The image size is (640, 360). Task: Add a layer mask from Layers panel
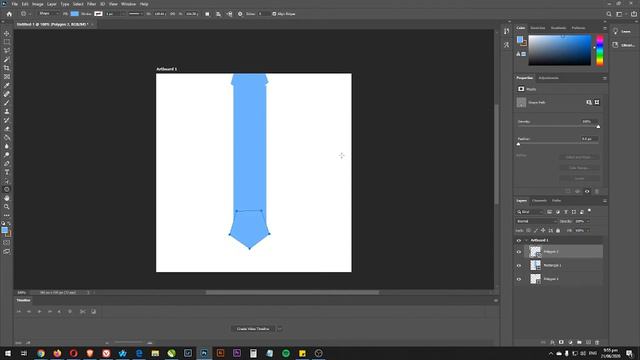561,342
